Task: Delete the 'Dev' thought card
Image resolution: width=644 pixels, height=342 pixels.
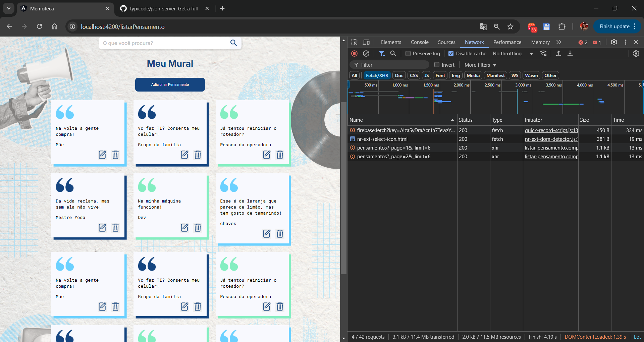Action: coord(198,228)
